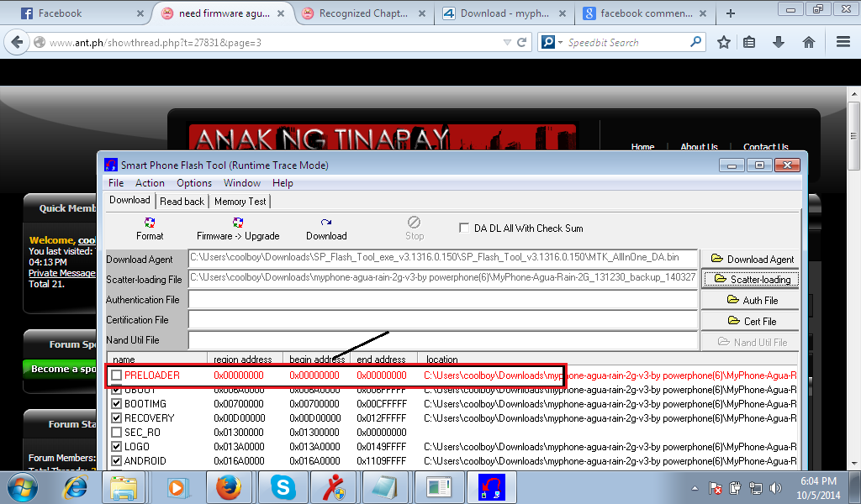Switch to the Memory Test tab
Screen dimensions: 861x504
pos(240,202)
